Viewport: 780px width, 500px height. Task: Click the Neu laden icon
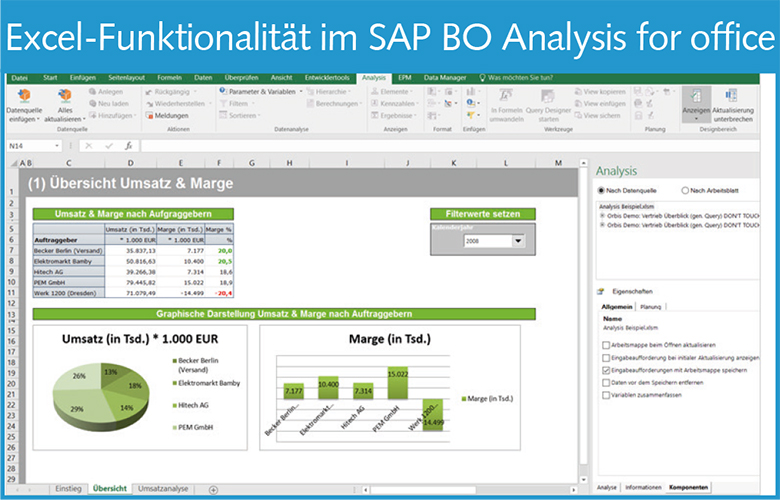pyautogui.click(x=93, y=103)
